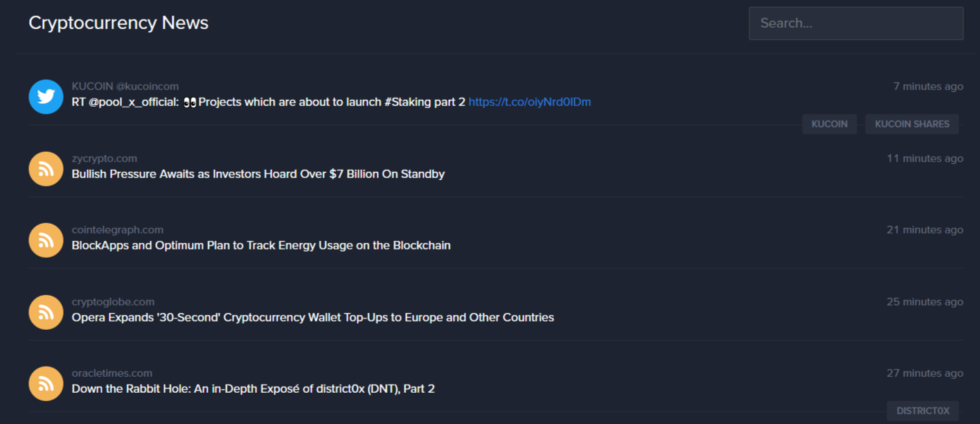Focus the Search input field
The height and width of the screenshot is (424, 980).
pyautogui.click(x=856, y=23)
